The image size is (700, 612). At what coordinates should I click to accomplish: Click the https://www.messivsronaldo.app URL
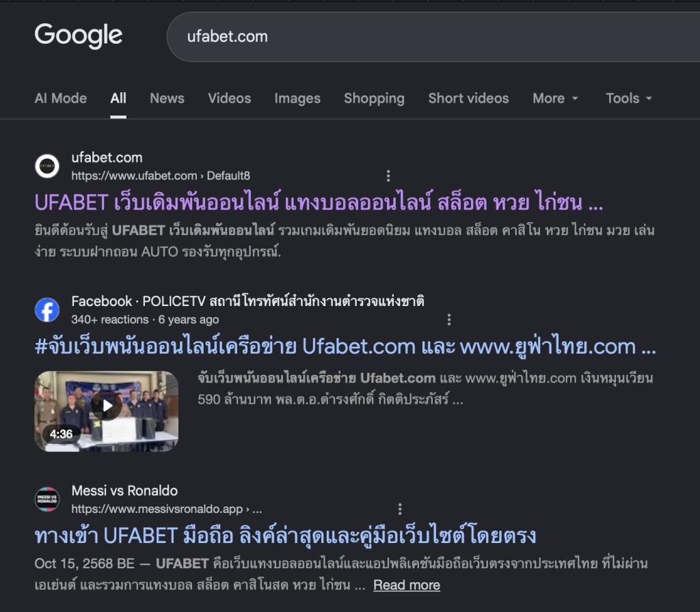pyautogui.click(x=167, y=509)
